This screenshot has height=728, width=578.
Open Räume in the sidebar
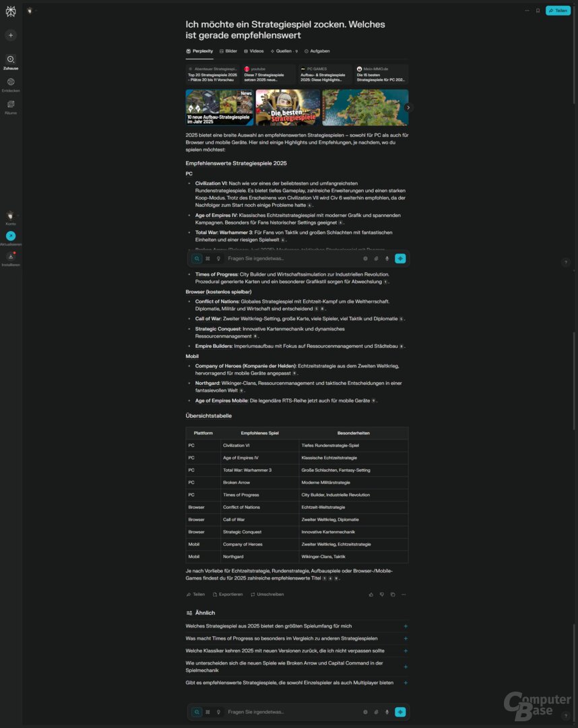coord(11,107)
